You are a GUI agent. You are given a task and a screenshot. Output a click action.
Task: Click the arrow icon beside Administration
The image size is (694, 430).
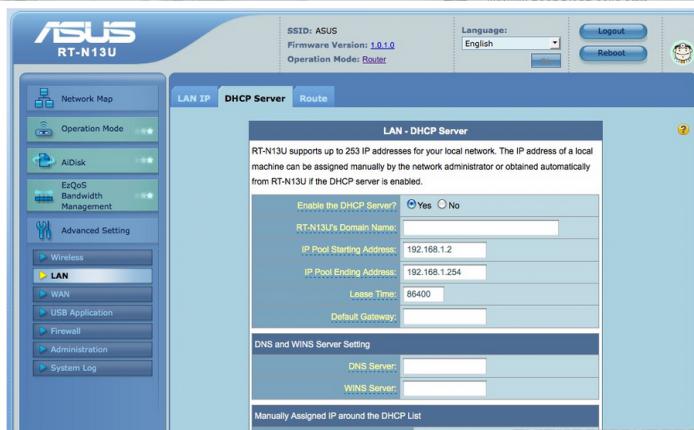tap(43, 349)
